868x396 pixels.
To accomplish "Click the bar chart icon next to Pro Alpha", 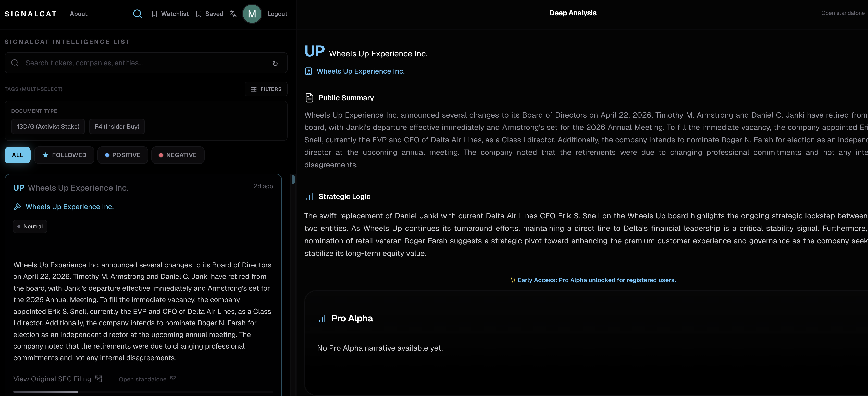I will pos(322,318).
